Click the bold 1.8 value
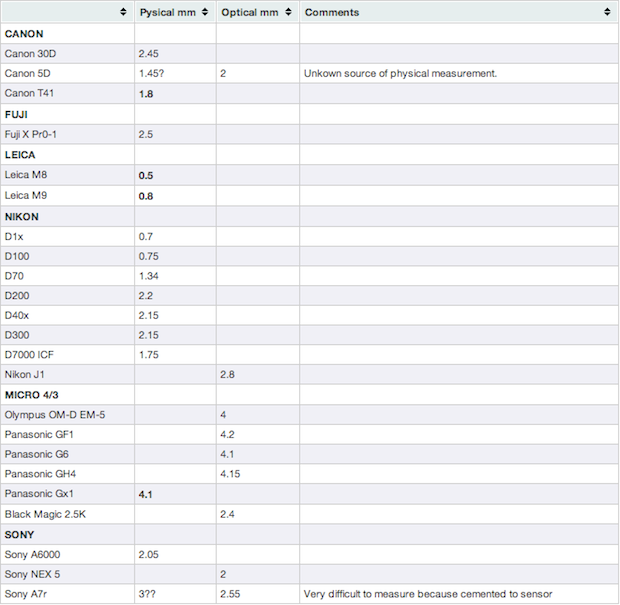Screen dimensions: 620x605 point(146,94)
